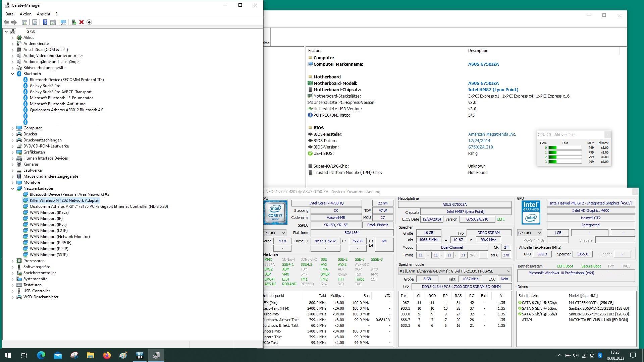Screen dimensions: 644x362
Task: Click the Description column header
Action: click(x=542, y=51)
